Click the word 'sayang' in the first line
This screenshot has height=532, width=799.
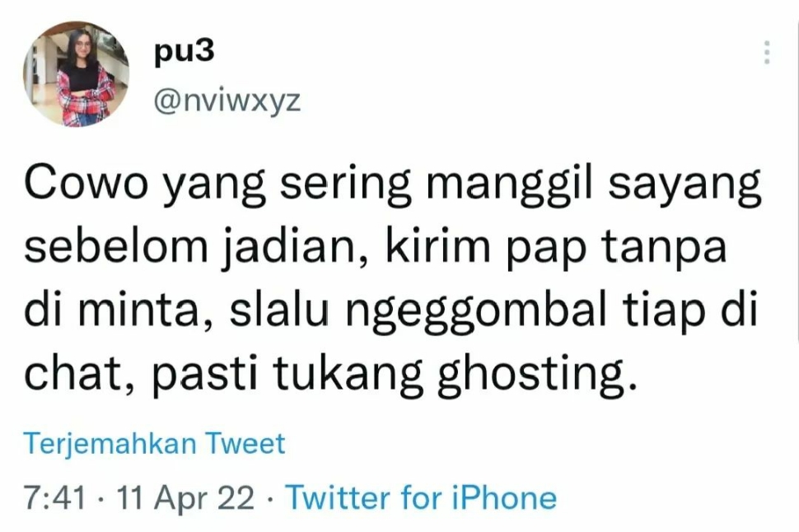click(685, 186)
